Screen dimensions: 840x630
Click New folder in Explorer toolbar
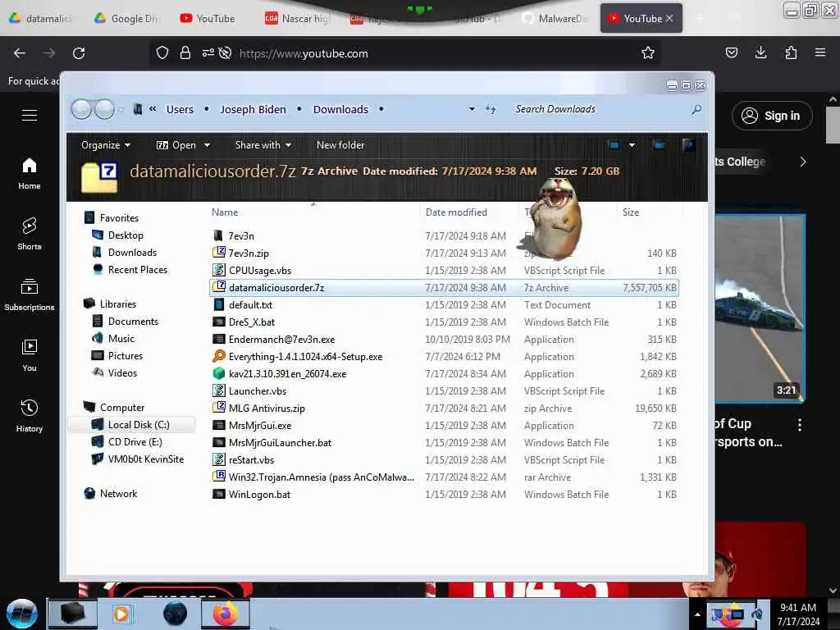point(340,145)
